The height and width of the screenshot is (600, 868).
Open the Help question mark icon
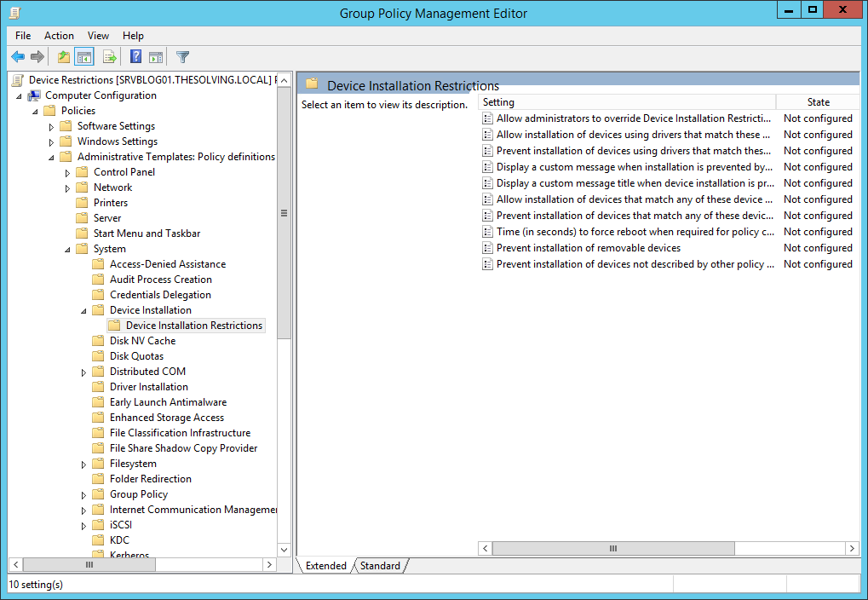135,56
